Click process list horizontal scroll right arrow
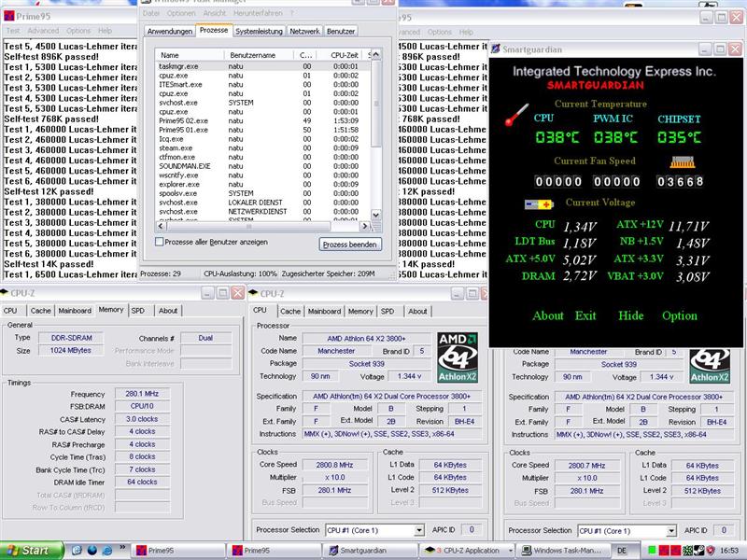747x560 pixels. click(x=365, y=226)
